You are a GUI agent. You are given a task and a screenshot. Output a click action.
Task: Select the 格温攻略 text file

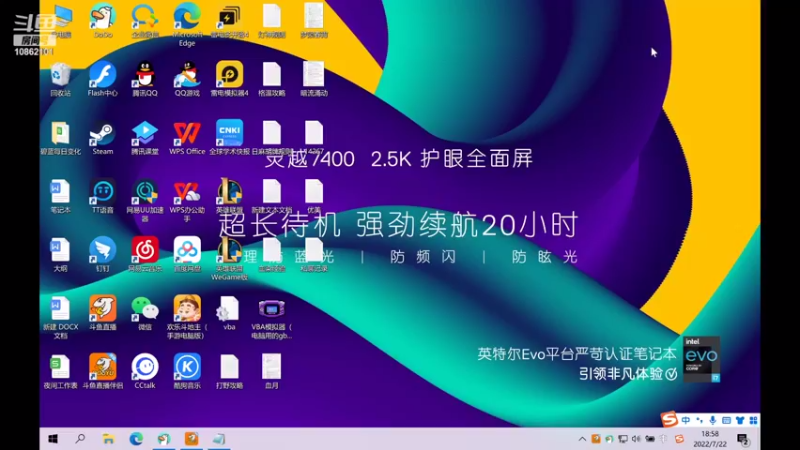(271, 79)
